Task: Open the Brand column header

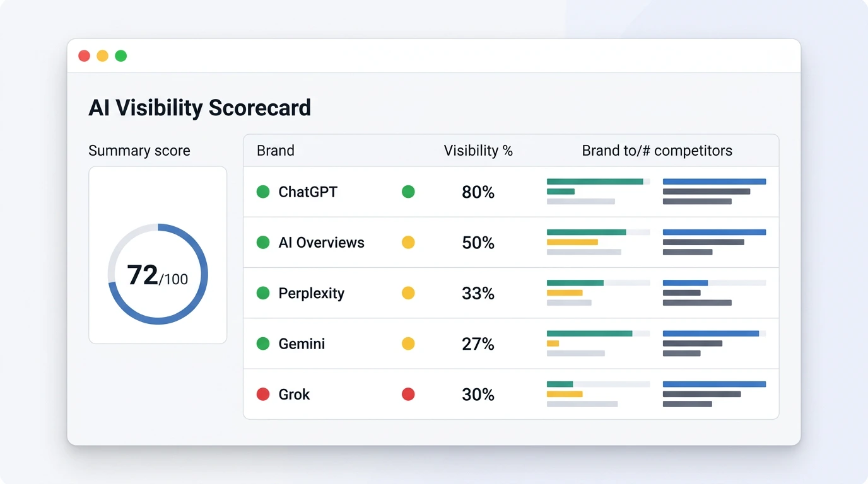Action: (x=275, y=151)
